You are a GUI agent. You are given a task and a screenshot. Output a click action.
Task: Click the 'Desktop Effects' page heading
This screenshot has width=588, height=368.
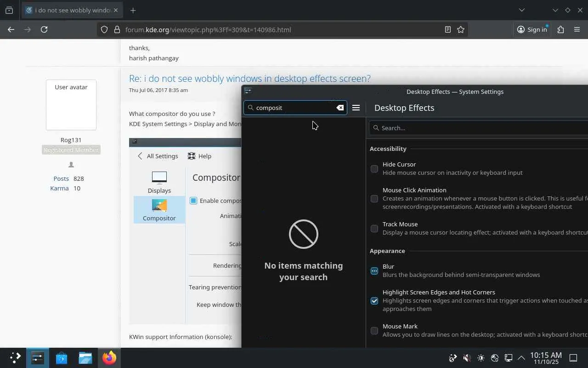point(404,108)
